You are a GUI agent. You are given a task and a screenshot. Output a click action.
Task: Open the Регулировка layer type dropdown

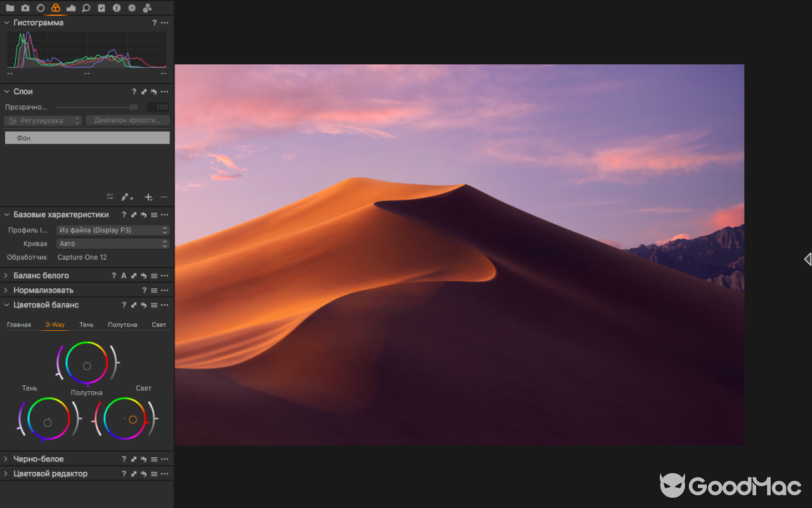tap(43, 120)
